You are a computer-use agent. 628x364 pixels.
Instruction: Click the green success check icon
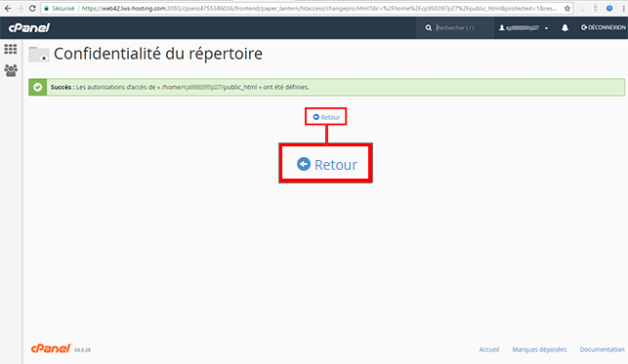coord(38,87)
